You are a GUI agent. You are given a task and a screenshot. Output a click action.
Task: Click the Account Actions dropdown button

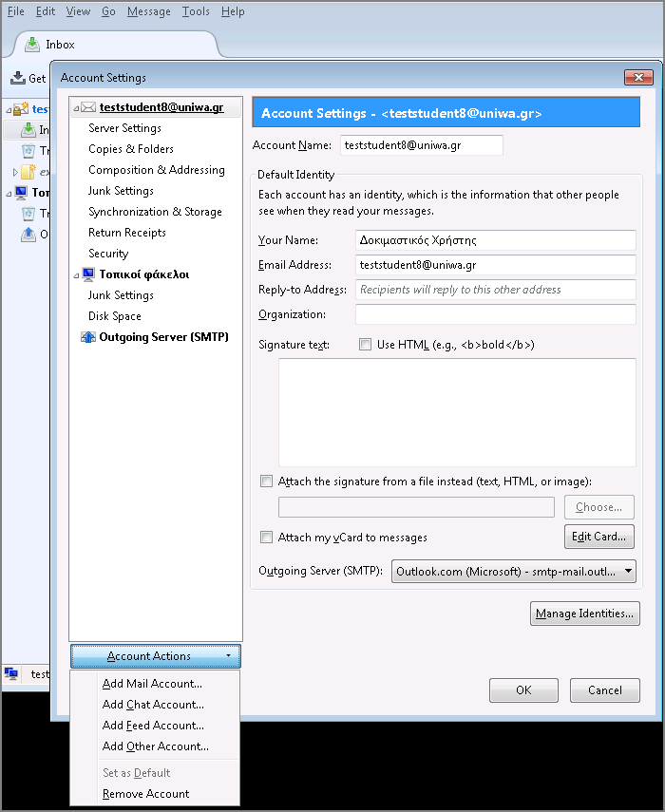[x=156, y=656]
